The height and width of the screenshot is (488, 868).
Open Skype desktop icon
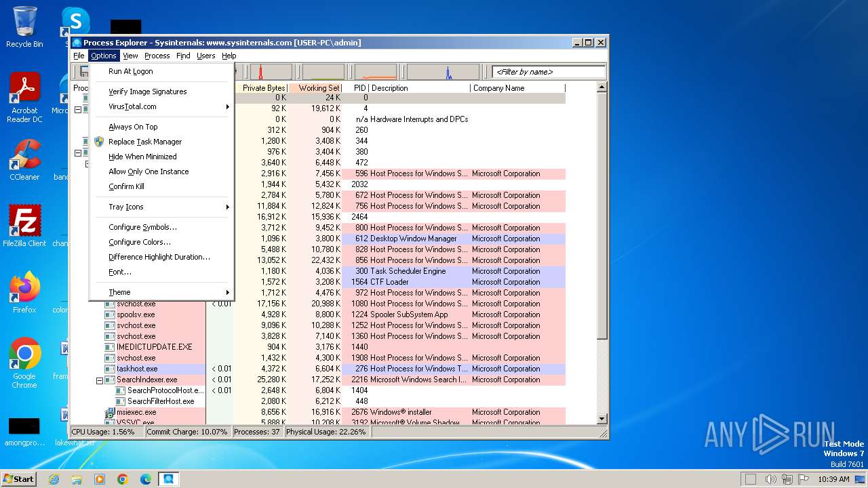click(75, 20)
